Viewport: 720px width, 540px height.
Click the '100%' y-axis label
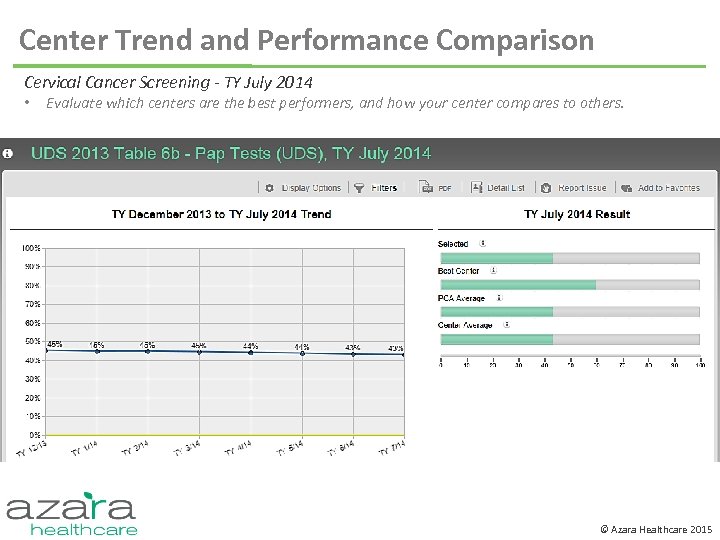pyautogui.click(x=31, y=248)
